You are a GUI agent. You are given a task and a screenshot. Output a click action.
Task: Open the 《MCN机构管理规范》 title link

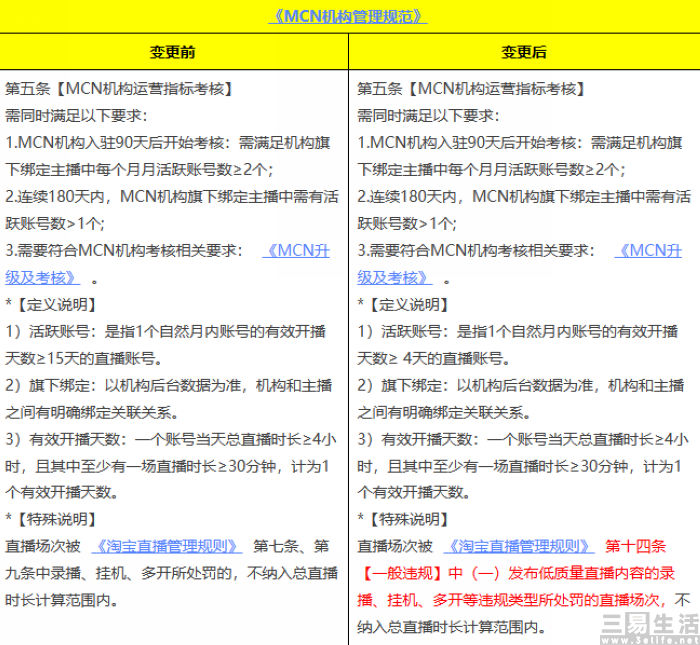(x=349, y=17)
